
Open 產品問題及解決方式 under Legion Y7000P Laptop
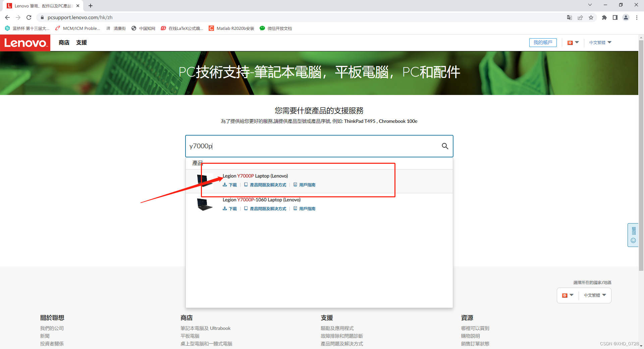pyautogui.click(x=265, y=185)
